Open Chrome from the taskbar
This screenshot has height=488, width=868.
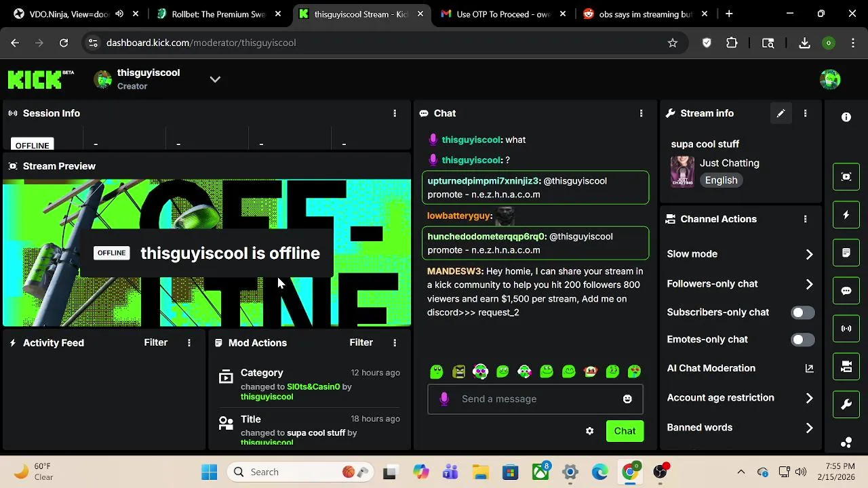tap(630, 472)
